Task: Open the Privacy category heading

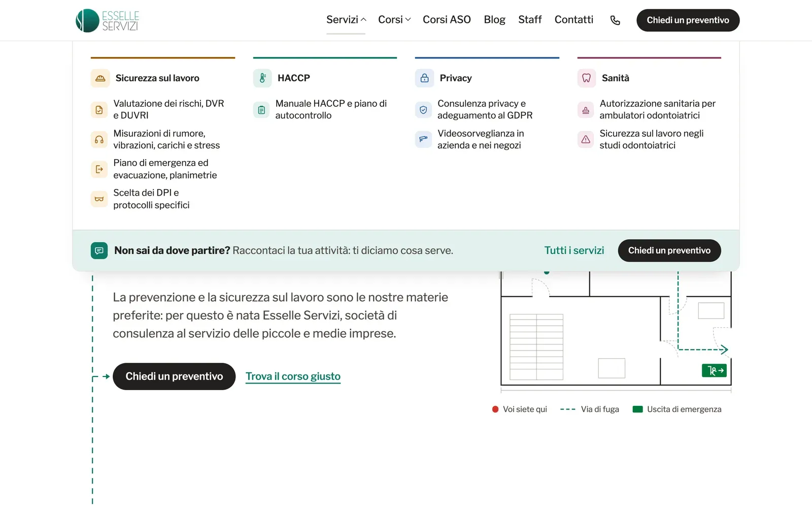Action: pyautogui.click(x=456, y=78)
